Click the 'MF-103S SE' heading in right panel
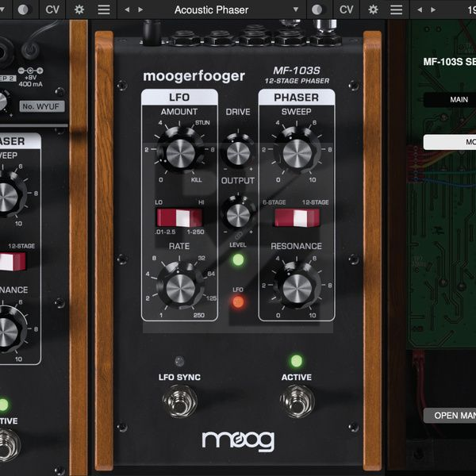This screenshot has width=476, height=476. point(450,62)
